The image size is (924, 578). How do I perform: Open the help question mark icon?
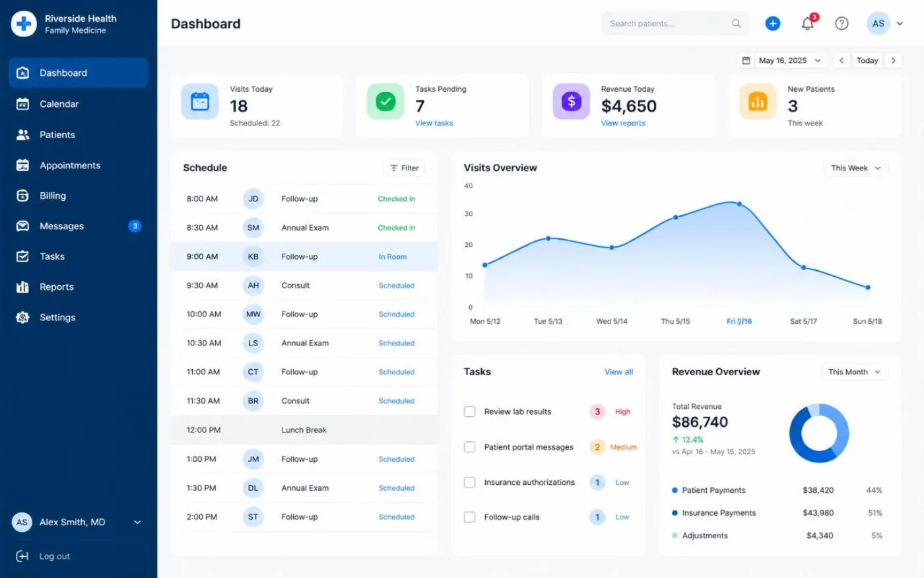(x=841, y=24)
